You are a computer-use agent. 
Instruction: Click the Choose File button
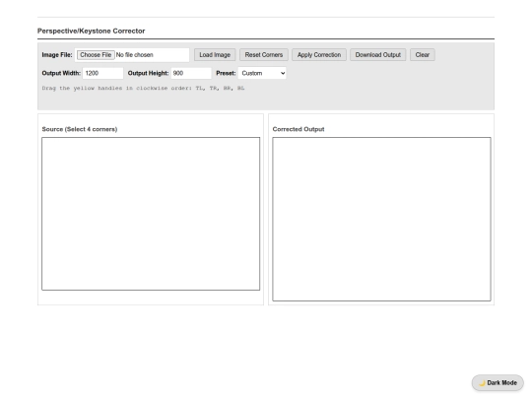click(96, 55)
